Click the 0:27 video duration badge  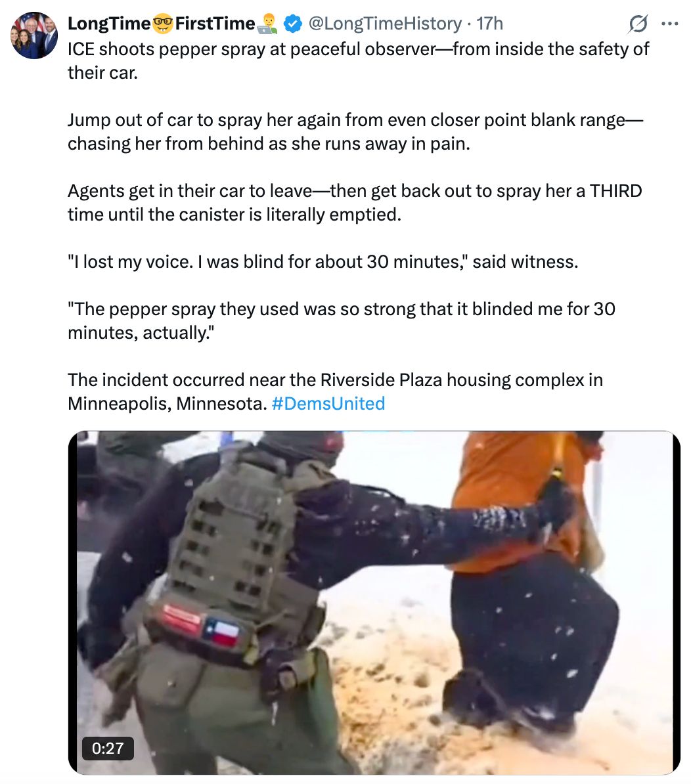point(108,748)
